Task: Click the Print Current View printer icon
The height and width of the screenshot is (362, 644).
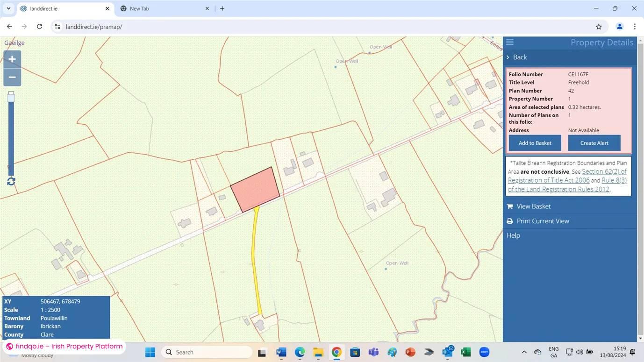Action: point(509,220)
